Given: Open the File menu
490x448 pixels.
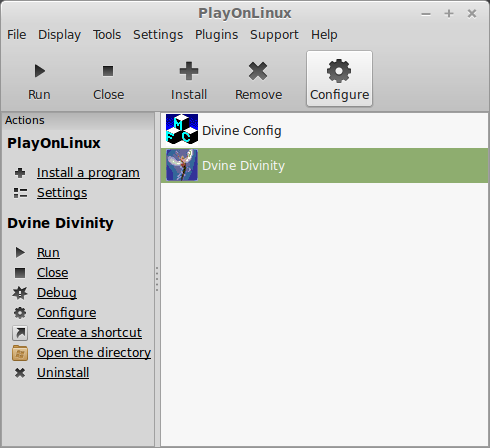Looking at the screenshot, I should 17,35.
